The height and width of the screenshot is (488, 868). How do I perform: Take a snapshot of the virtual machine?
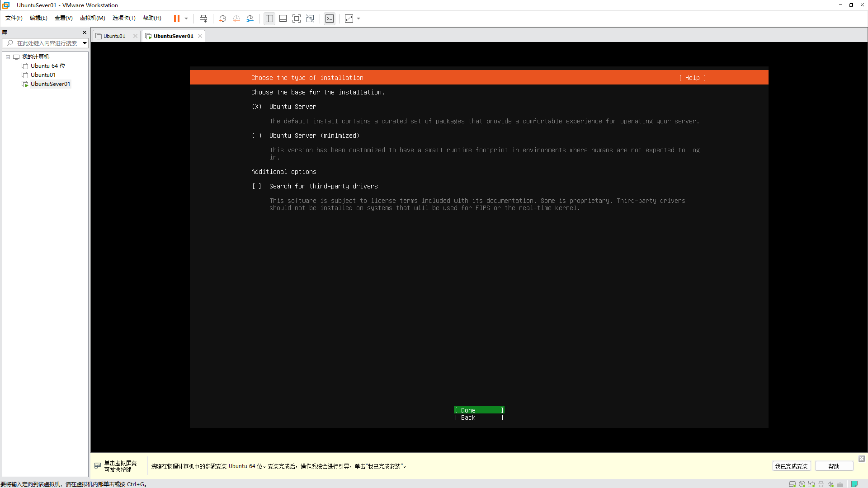pyautogui.click(x=222, y=19)
